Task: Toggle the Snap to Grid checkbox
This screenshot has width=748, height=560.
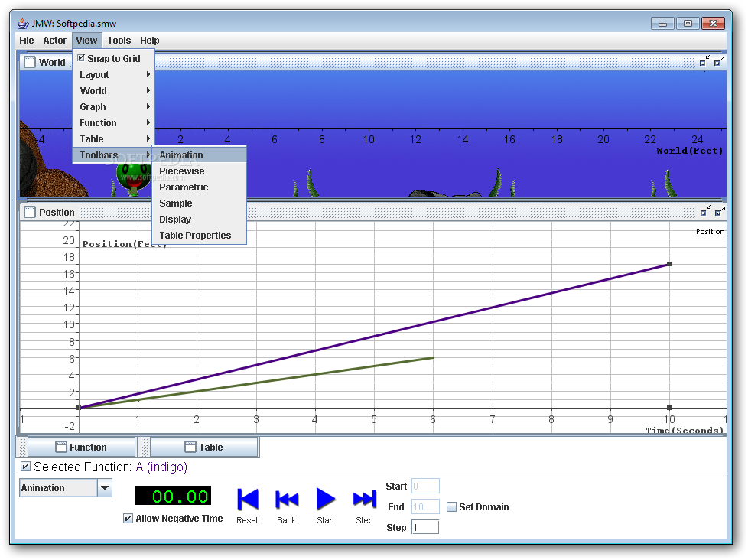Action: pyautogui.click(x=82, y=58)
